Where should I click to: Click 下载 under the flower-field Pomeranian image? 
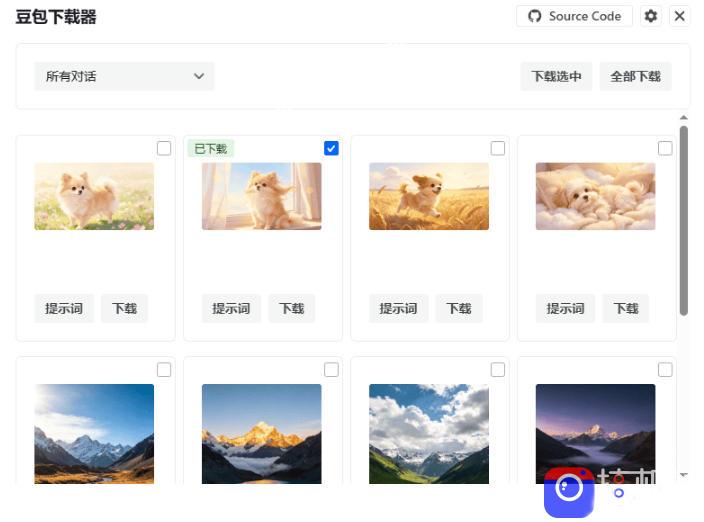[x=124, y=308]
